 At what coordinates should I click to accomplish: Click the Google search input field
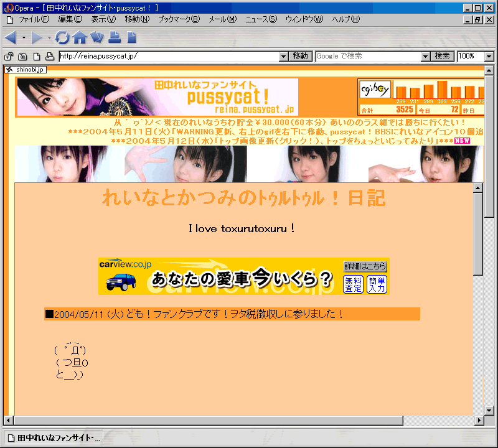pyautogui.click(x=369, y=57)
